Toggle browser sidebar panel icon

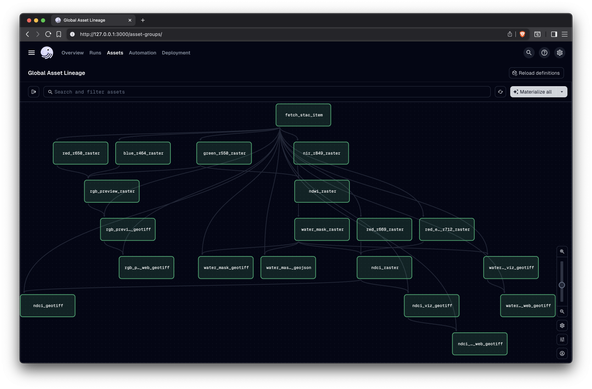coord(554,34)
